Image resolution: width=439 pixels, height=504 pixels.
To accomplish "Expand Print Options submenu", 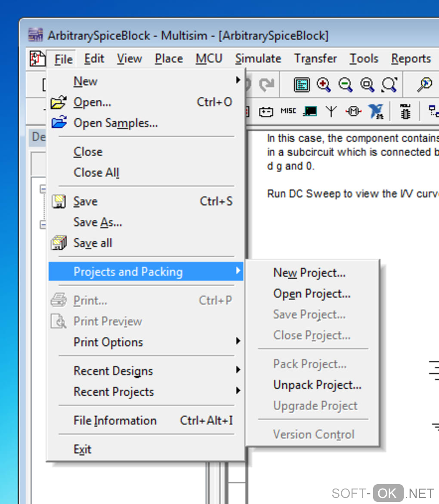I will 238,341.
